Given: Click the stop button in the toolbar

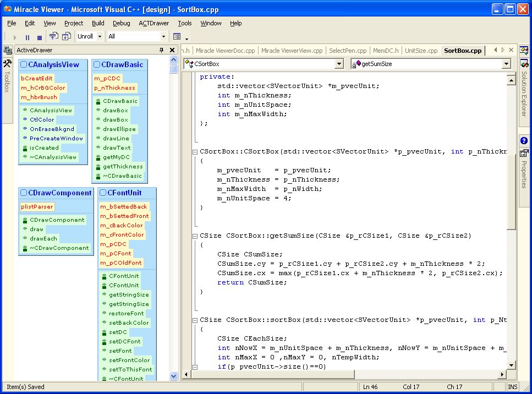Looking at the screenshot, I should (x=39, y=37).
